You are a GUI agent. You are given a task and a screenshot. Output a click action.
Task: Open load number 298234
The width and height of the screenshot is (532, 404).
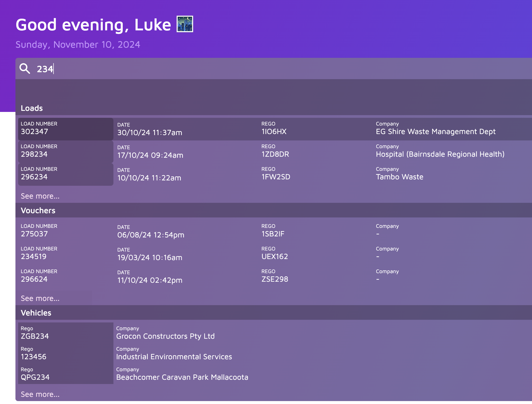tap(66, 152)
